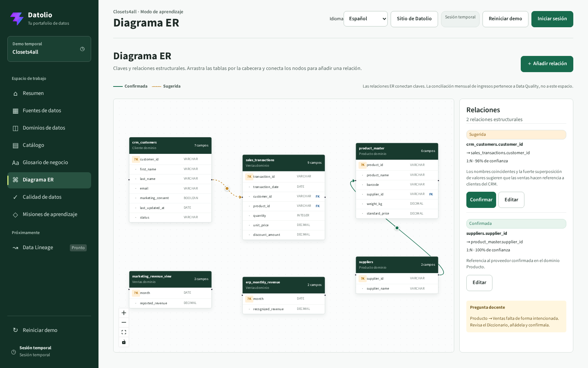
Task: Click the Fuentes de datos grid icon
Action: 15,111
